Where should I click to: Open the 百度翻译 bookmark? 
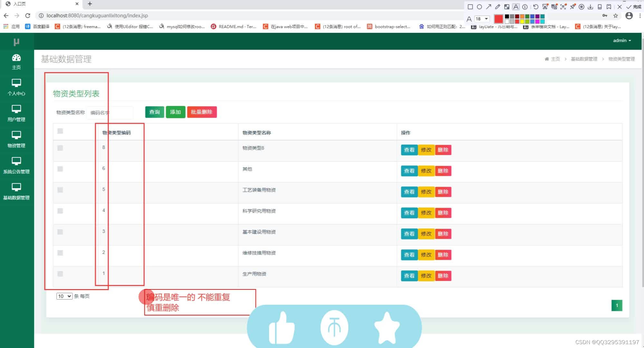coord(37,26)
